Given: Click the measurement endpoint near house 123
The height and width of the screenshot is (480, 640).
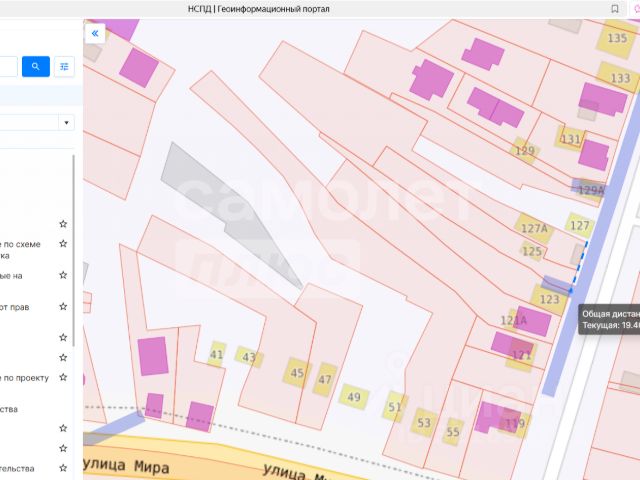Looking at the screenshot, I should pos(571,291).
